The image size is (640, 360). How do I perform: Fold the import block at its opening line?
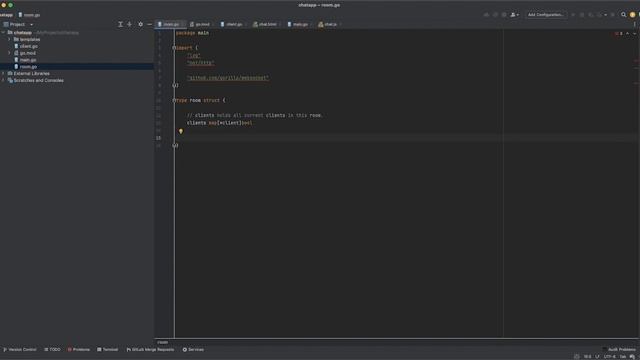coord(174,48)
